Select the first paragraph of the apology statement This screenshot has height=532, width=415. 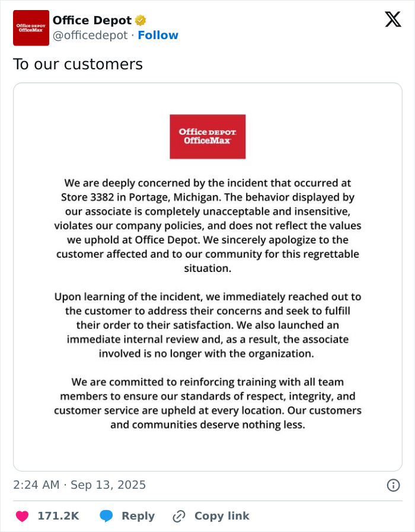pos(207,225)
